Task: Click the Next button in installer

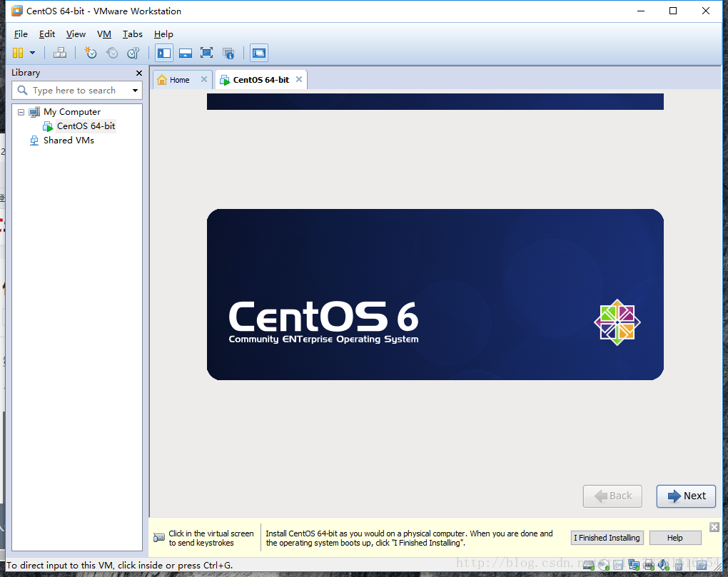Action: [x=686, y=496]
